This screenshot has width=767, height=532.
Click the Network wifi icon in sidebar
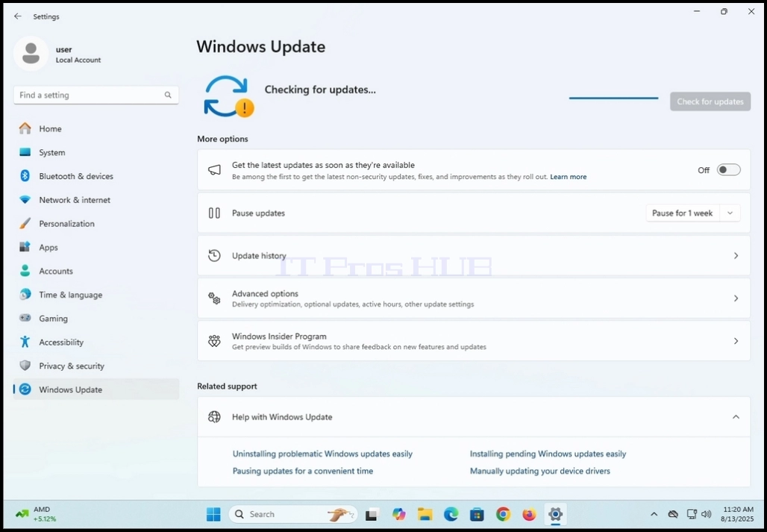pyautogui.click(x=25, y=199)
